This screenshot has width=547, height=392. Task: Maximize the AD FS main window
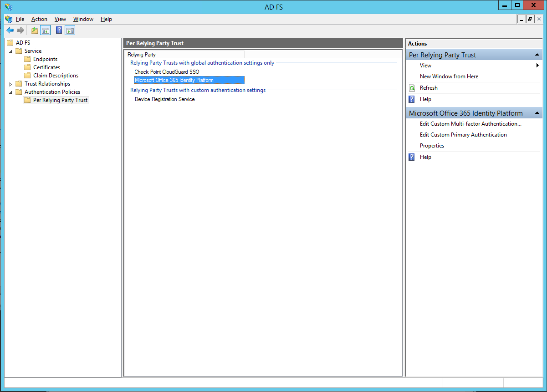(x=517, y=5)
